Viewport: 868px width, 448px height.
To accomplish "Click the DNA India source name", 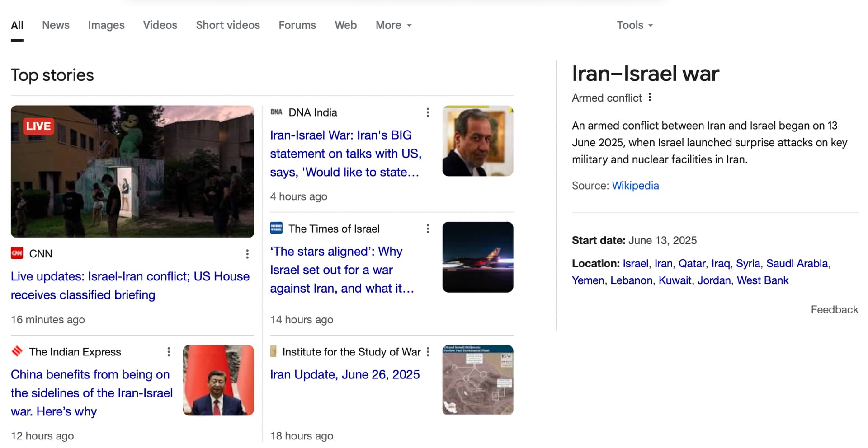I will 313,112.
